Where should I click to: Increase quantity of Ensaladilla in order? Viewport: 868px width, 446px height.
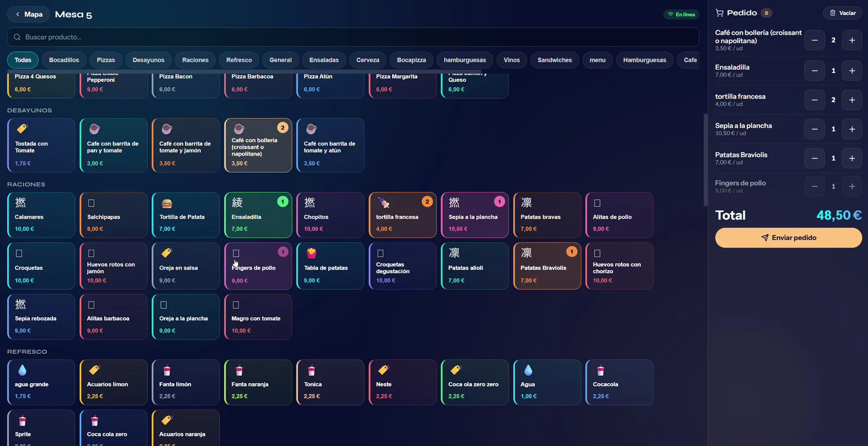tap(852, 71)
